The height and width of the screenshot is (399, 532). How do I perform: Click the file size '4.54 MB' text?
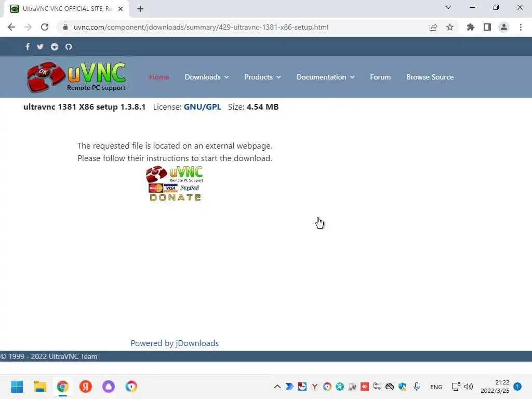coord(262,107)
